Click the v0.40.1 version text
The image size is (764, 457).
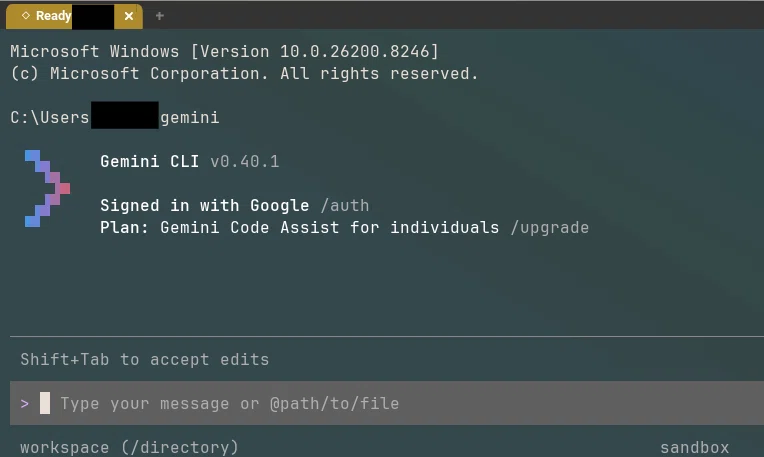pos(245,161)
